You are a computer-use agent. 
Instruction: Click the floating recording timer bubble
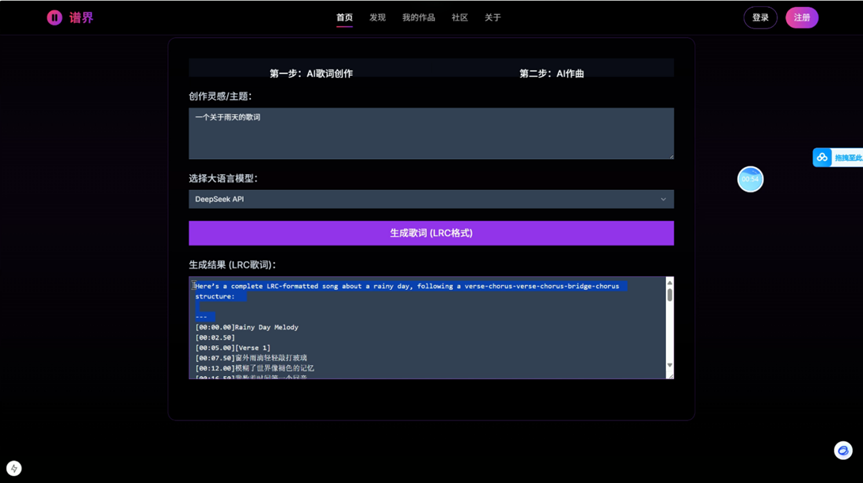(x=750, y=179)
